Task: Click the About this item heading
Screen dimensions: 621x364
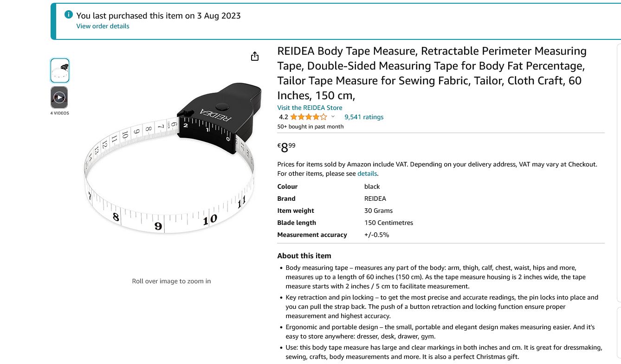Action: pyautogui.click(x=304, y=255)
